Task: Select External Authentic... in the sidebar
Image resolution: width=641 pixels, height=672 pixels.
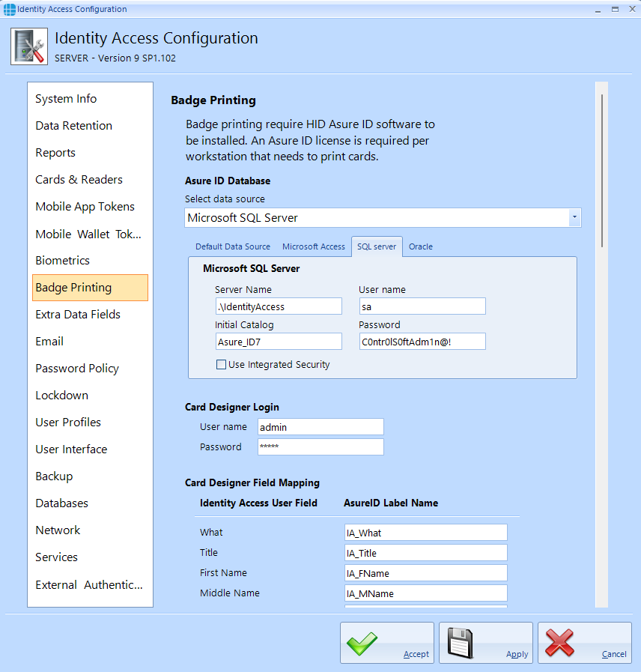Action: (90, 585)
